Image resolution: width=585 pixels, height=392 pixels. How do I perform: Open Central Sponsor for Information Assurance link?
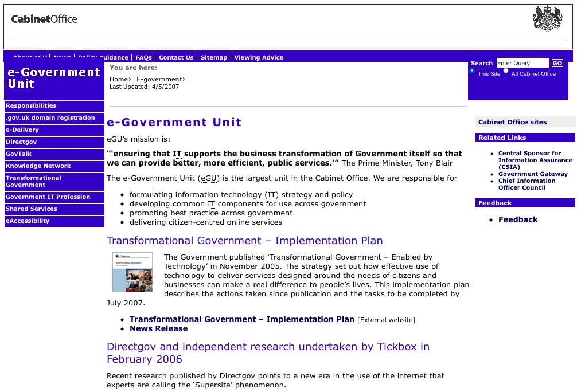(x=535, y=160)
